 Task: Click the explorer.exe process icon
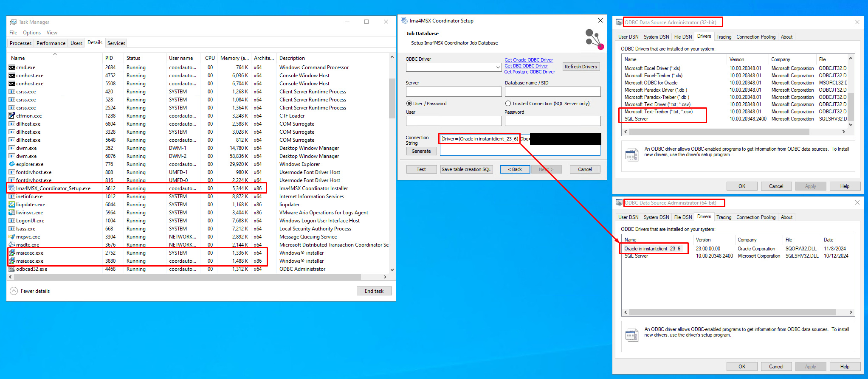[x=12, y=164]
